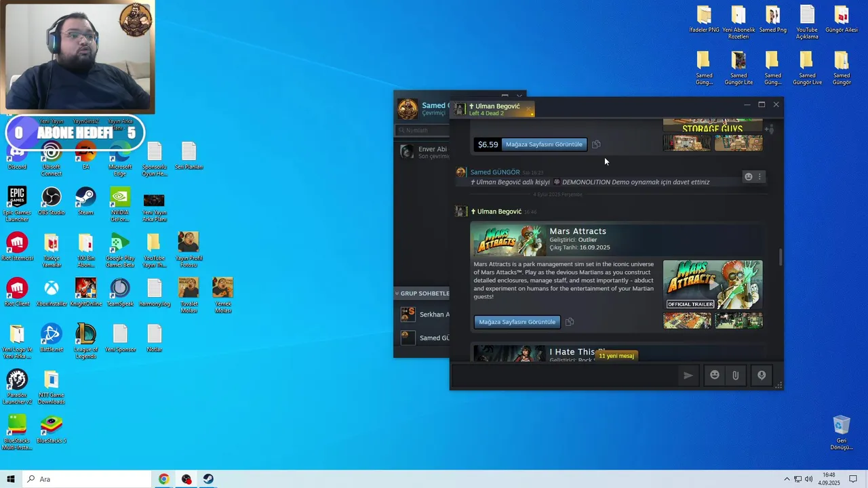The height and width of the screenshot is (488, 868).
Task: Select the Samed Güngör Lite folder
Action: (x=738, y=68)
